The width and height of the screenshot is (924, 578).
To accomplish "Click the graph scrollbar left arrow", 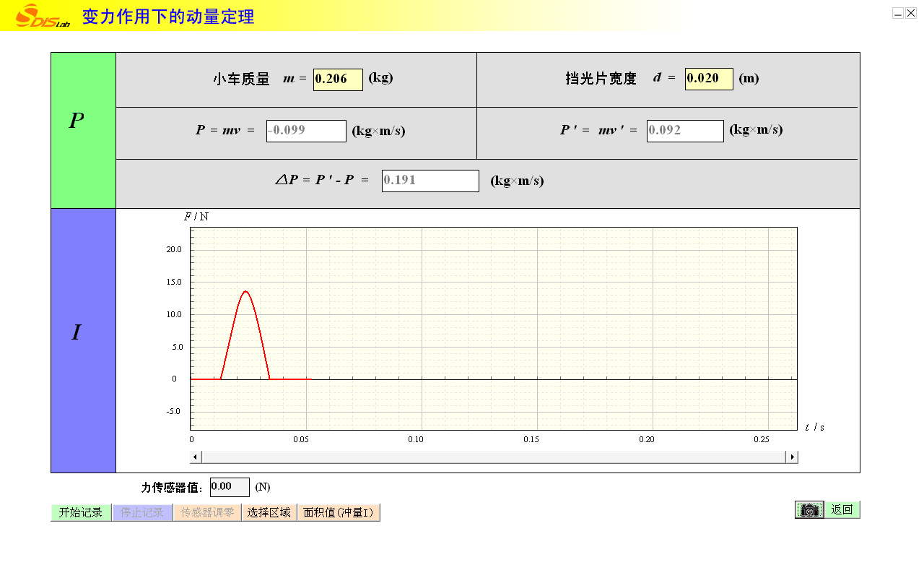I will tap(196, 457).
